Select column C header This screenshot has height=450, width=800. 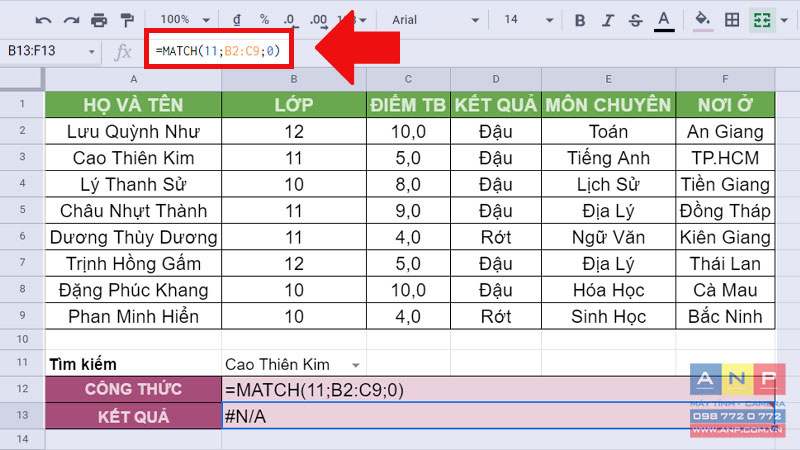click(x=408, y=79)
